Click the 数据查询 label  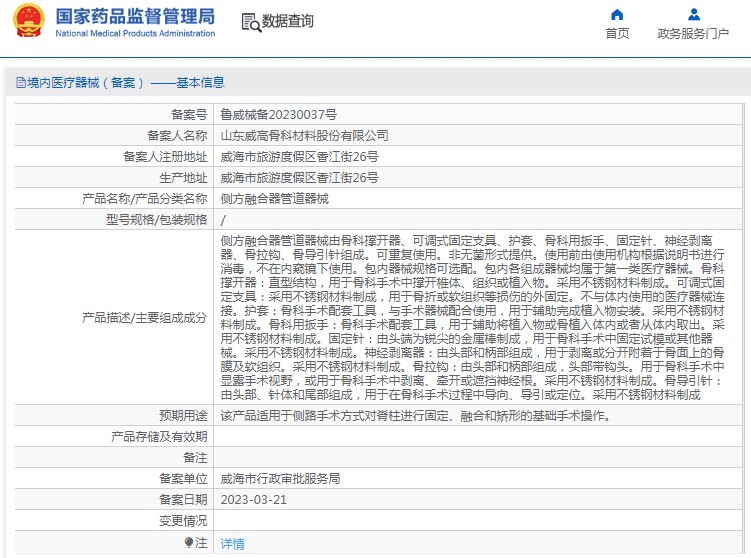pos(287,21)
